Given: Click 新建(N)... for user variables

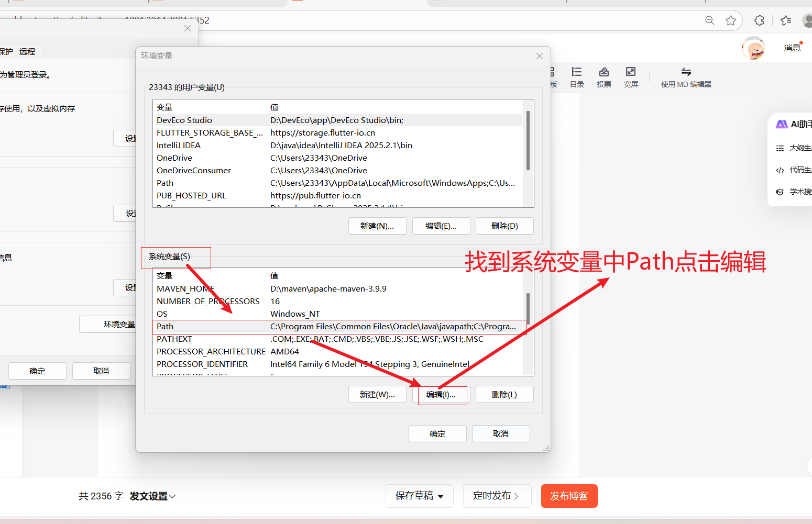Looking at the screenshot, I should (377, 226).
